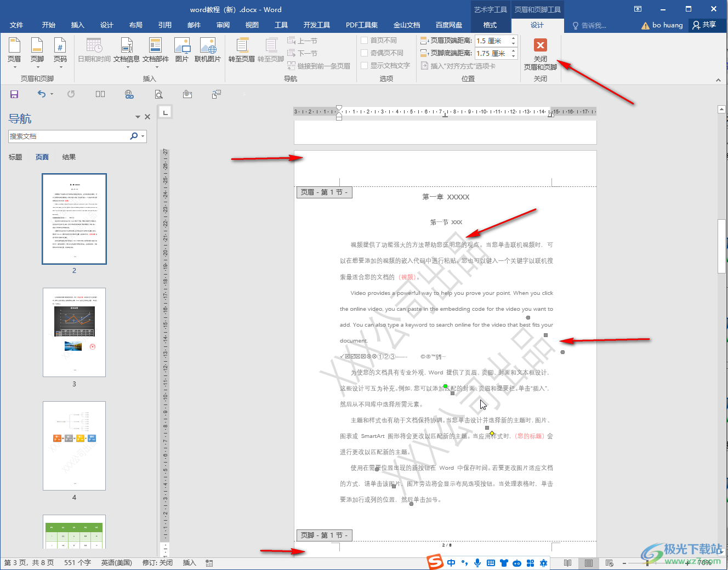Close the 导航 navigation pane
This screenshot has width=728, height=570.
[147, 117]
